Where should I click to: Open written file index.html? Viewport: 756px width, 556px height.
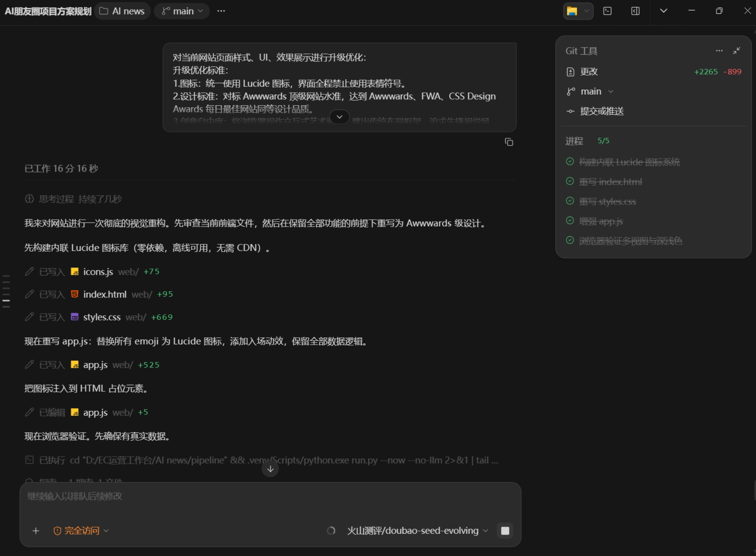pyautogui.click(x=105, y=294)
